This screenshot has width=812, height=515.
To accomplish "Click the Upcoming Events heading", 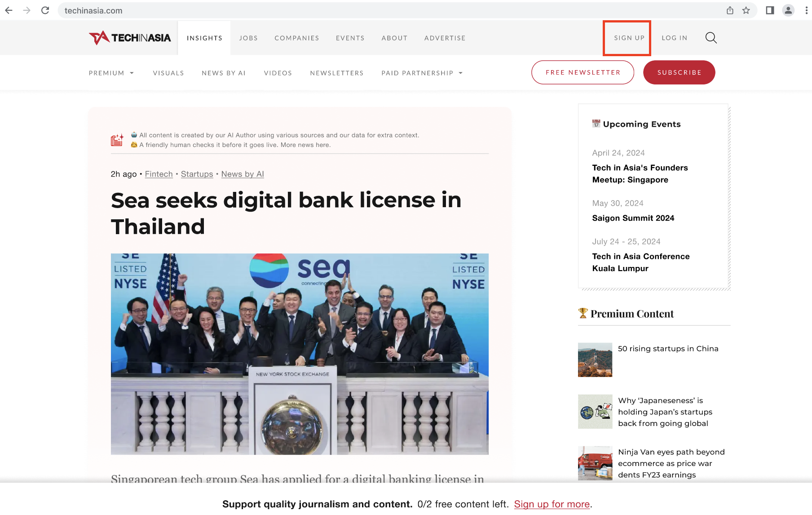I will click(636, 124).
